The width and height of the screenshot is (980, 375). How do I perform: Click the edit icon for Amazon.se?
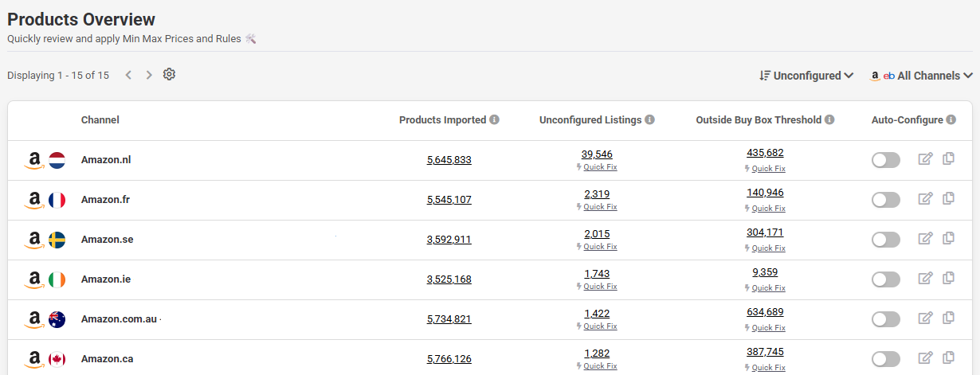(925, 239)
